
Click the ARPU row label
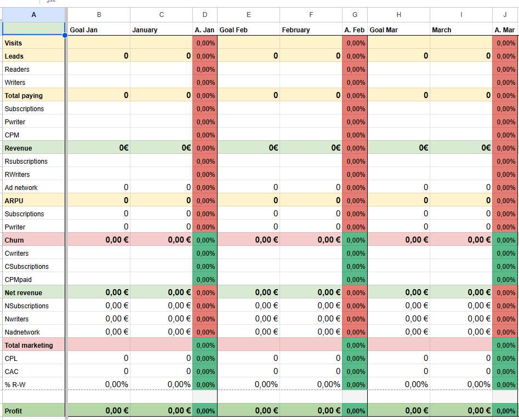point(33,200)
